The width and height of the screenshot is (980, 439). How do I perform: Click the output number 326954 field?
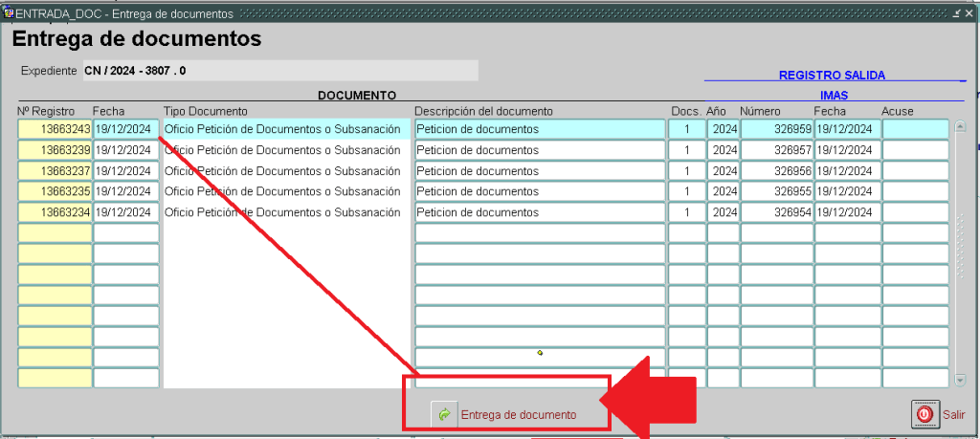point(776,212)
